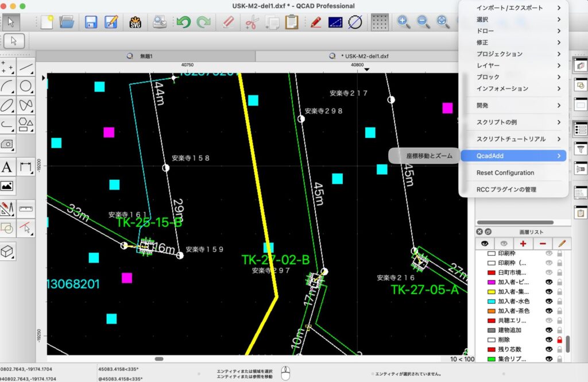Expand the 修正 submenu arrow

pyautogui.click(x=559, y=43)
